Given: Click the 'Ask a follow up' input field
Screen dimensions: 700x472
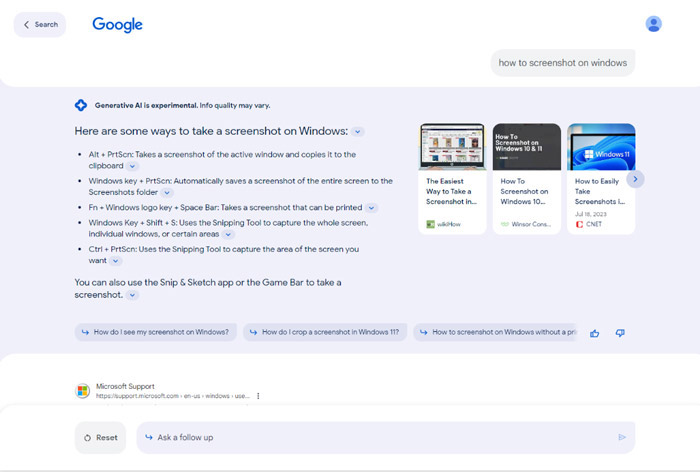Looking at the screenshot, I should point(386,438).
